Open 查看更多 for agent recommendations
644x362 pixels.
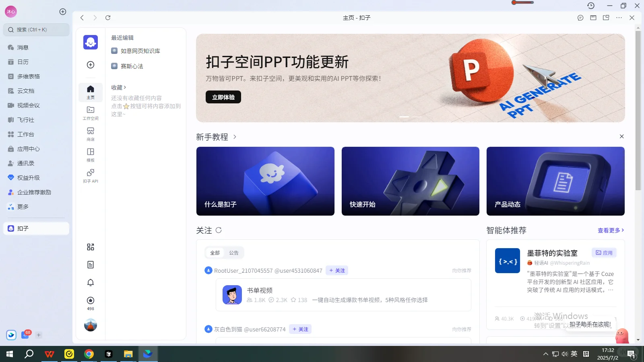(x=609, y=230)
